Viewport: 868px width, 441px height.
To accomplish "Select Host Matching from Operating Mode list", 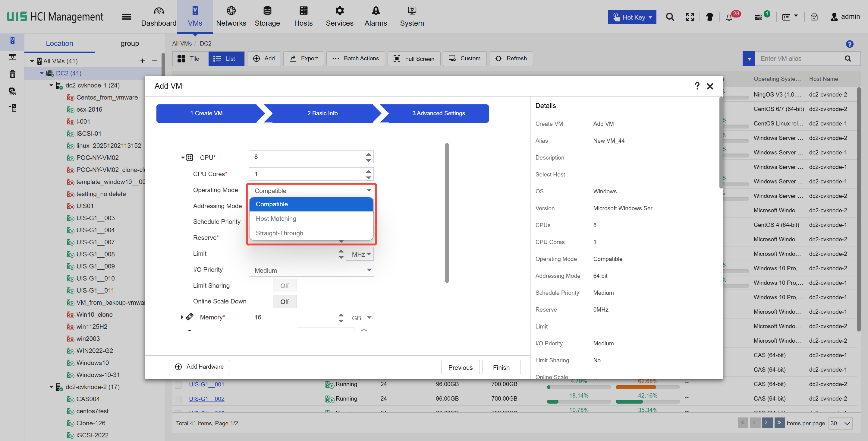I will [276, 218].
